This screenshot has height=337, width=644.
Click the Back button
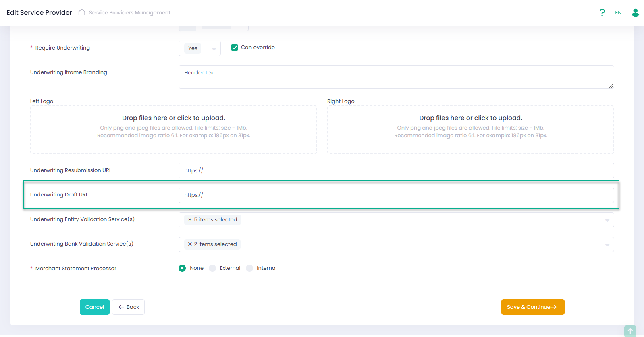coord(128,307)
